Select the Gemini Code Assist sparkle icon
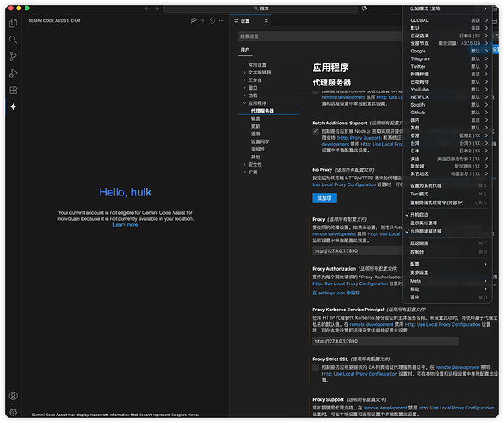Screen dimensions: 504x423 14,107
